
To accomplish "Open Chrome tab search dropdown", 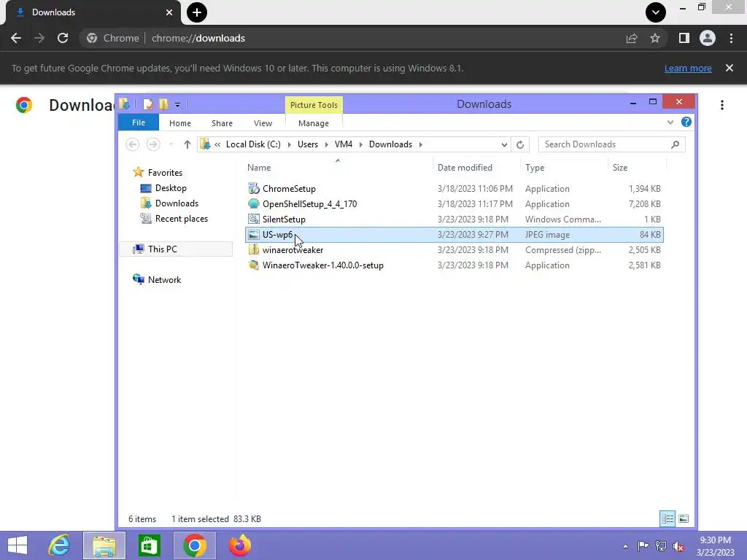I will [x=656, y=12].
